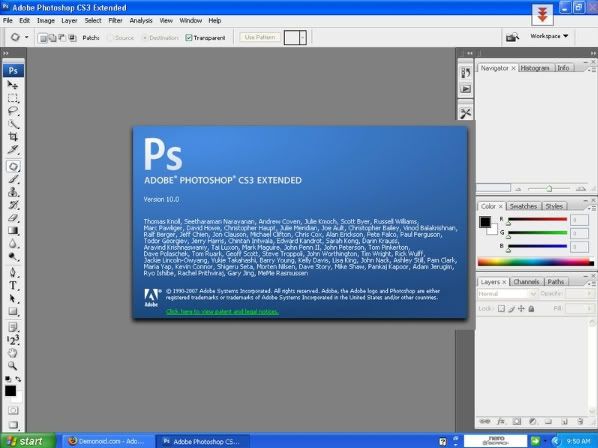The height and width of the screenshot is (448, 598).
Task: Change the screen mode button
Action: 13,424
